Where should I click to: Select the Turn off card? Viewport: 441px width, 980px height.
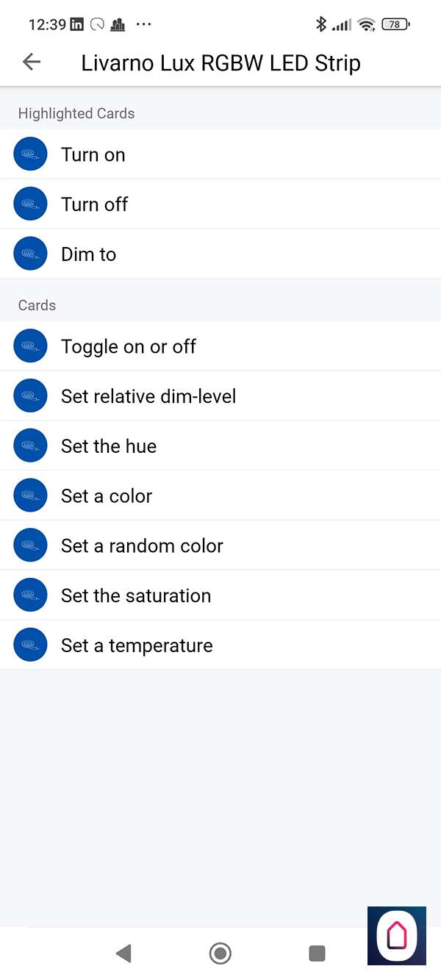coord(220,204)
